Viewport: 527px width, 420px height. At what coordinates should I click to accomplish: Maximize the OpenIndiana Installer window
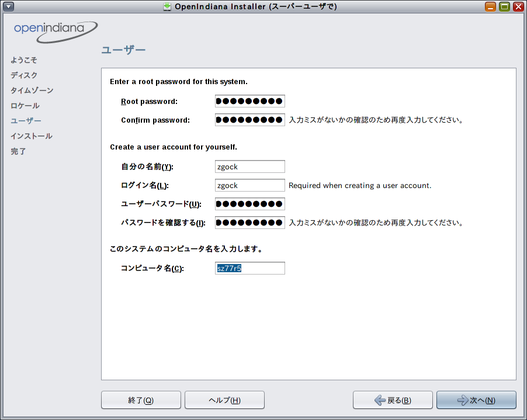(x=504, y=6)
